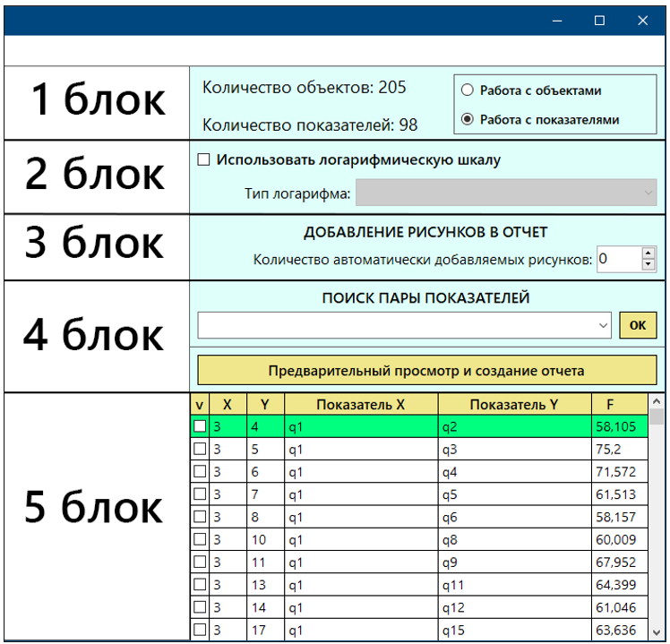
Task: Check the row q1 – q5 checkbox
Action: 200,494
